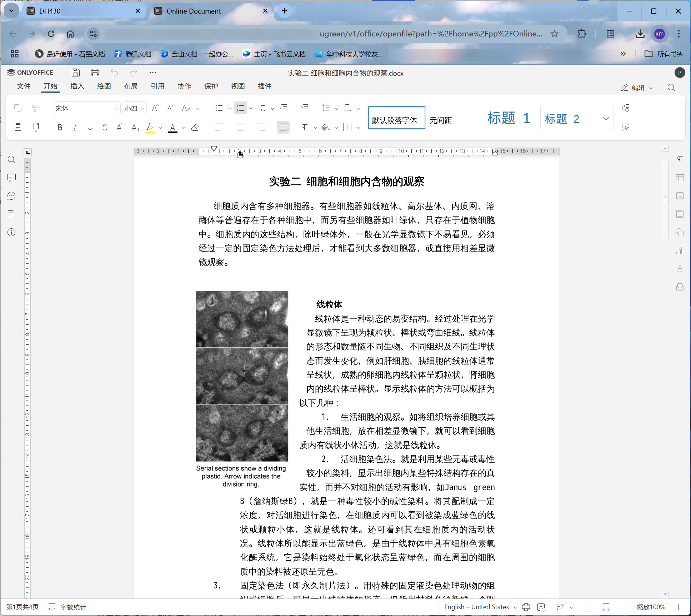Viewport: 691px width, 616px height.
Task: Toggle Italic formatting
Action: 75,128
